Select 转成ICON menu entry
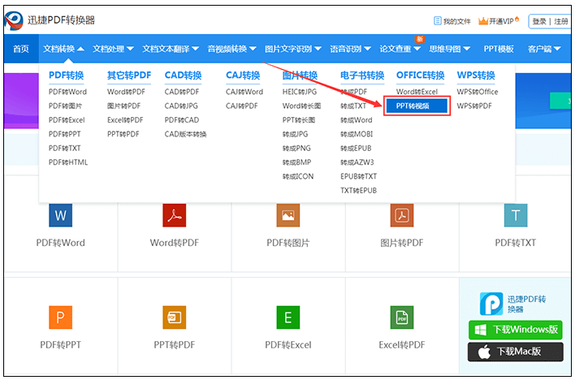 [x=298, y=176]
